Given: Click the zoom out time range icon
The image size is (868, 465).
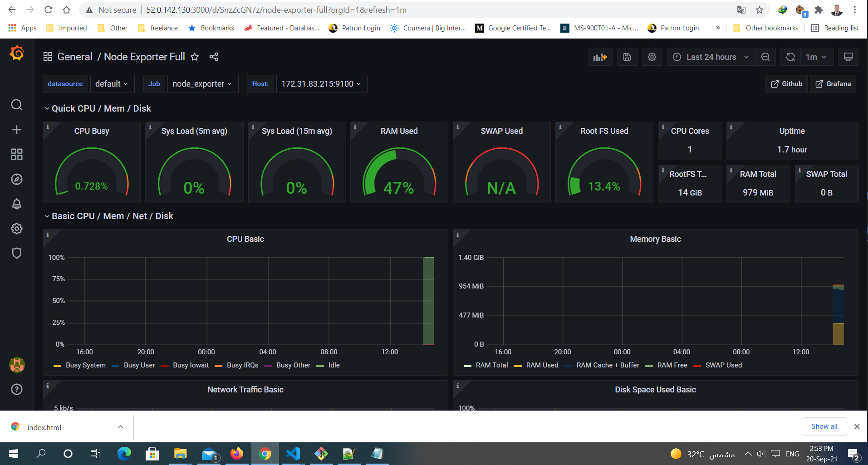Looking at the screenshot, I should tap(765, 57).
